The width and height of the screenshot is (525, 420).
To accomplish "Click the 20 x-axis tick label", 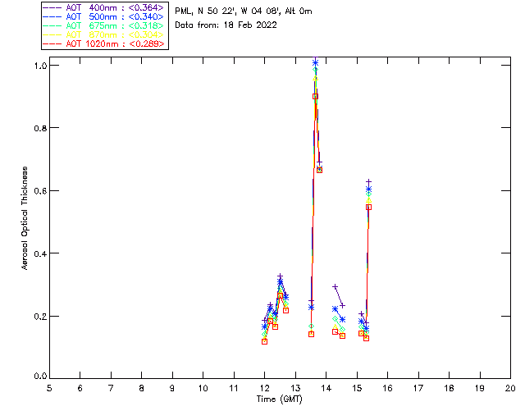I will (510, 388).
